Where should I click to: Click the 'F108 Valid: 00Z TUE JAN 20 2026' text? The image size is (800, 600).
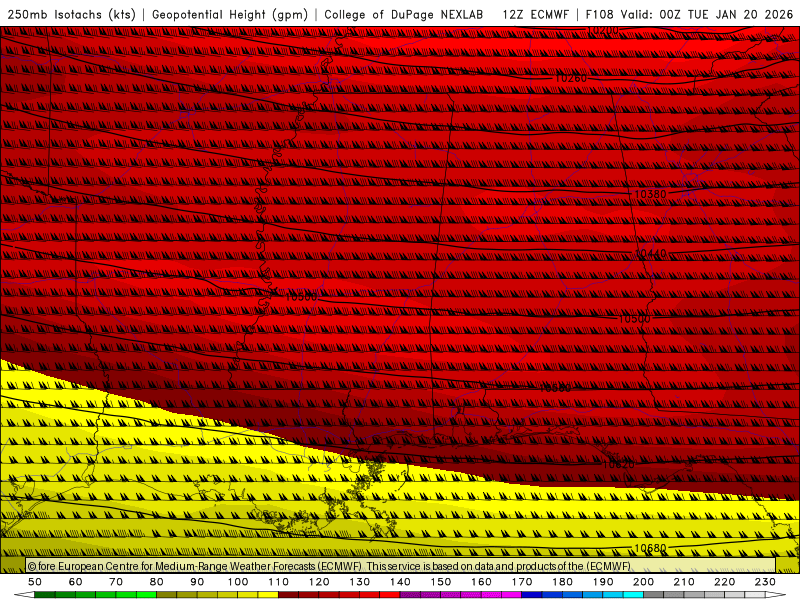689,14
